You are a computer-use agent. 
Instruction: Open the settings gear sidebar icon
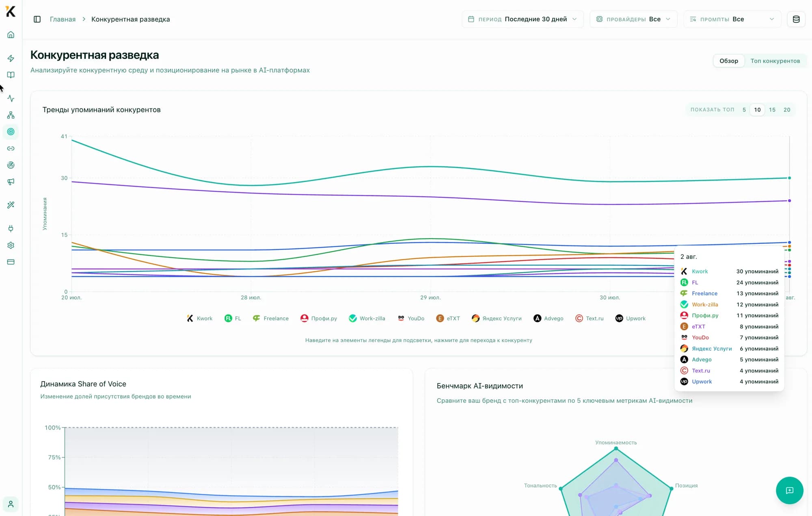pyautogui.click(x=11, y=245)
